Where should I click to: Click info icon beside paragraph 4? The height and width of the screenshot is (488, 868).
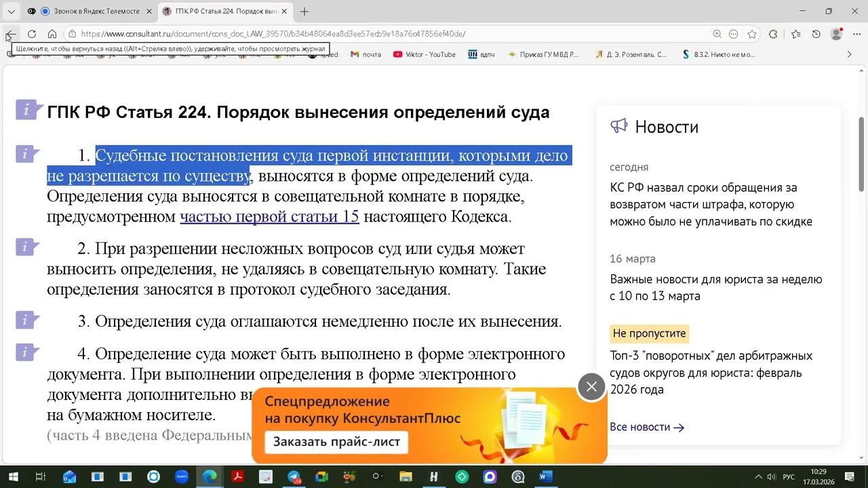coord(27,352)
